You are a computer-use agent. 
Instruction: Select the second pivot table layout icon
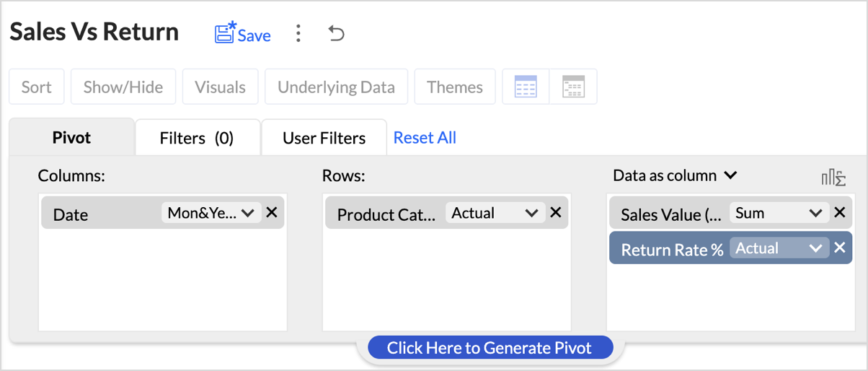coord(573,87)
